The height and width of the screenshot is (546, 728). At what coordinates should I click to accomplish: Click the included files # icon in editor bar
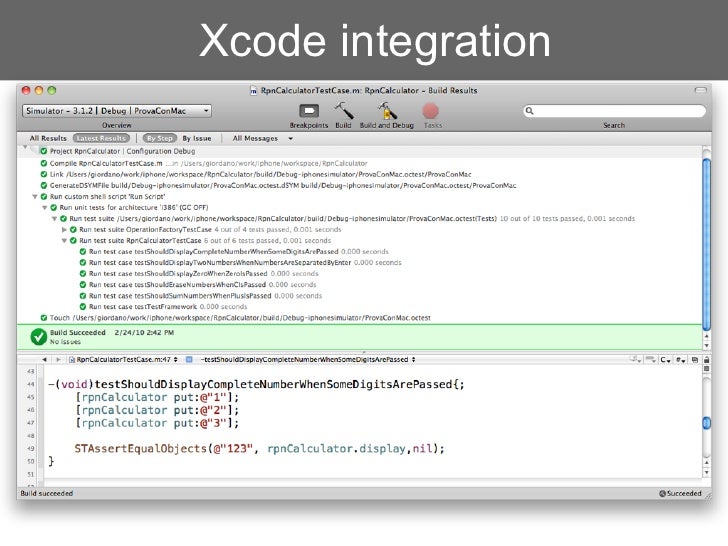pos(681,360)
